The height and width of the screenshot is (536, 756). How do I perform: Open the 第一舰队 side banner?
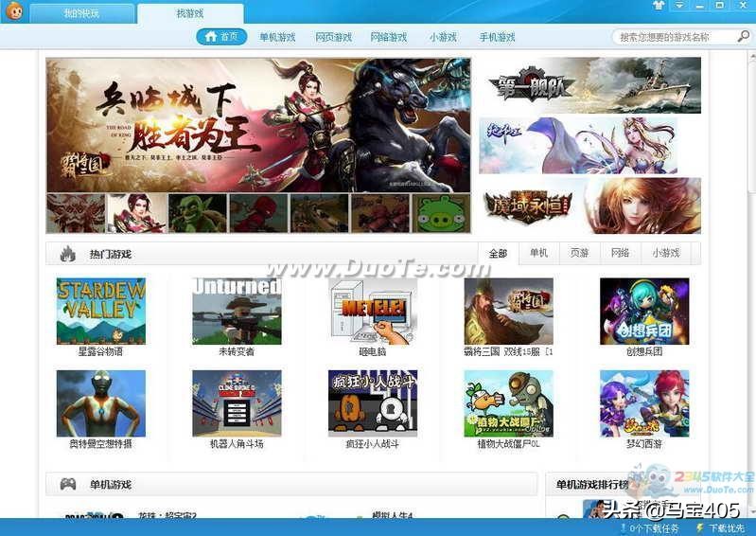[590, 85]
